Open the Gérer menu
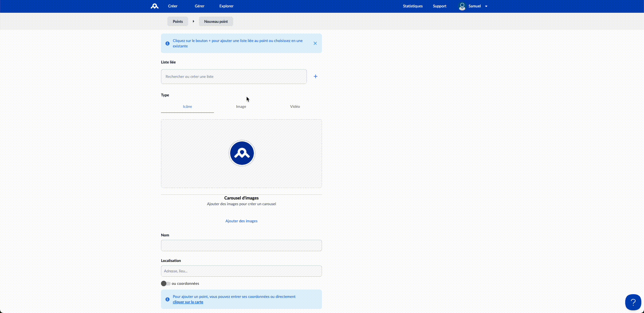 point(200,6)
